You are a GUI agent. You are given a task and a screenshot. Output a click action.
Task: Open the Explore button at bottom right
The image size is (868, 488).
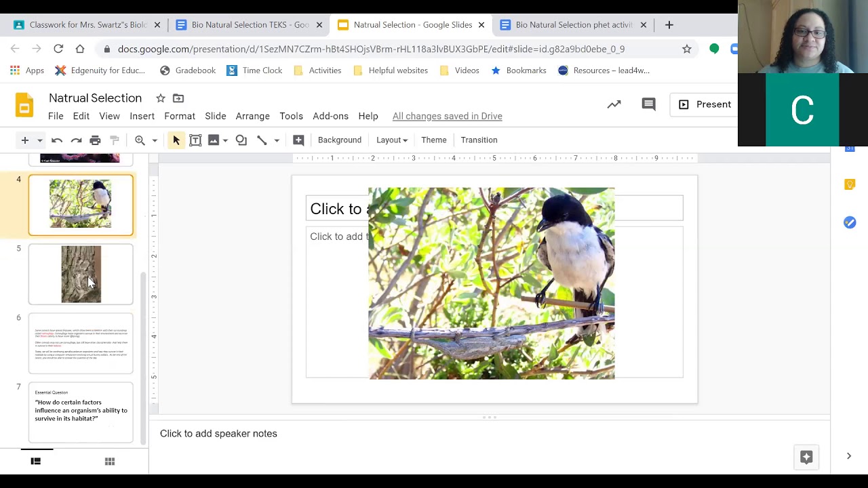coord(806,457)
